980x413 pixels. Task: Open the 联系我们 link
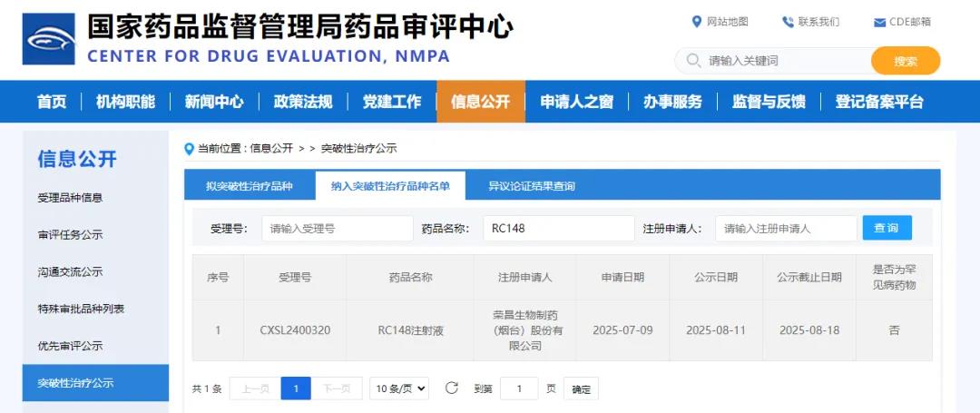pos(818,22)
